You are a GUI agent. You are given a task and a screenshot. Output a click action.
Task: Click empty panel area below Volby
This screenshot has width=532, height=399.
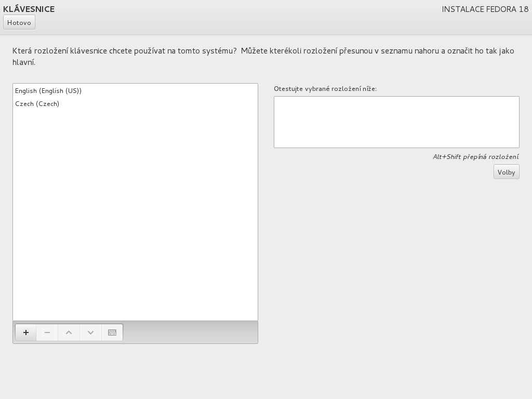point(396,260)
